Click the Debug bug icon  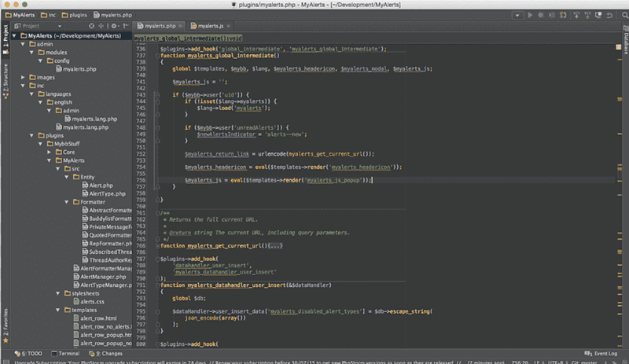tap(542, 15)
